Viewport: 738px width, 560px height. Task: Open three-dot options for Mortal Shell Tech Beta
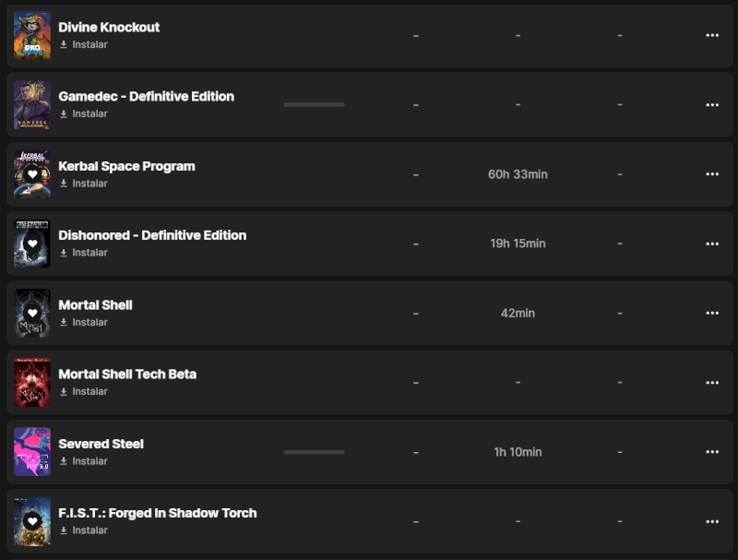pyautogui.click(x=711, y=382)
